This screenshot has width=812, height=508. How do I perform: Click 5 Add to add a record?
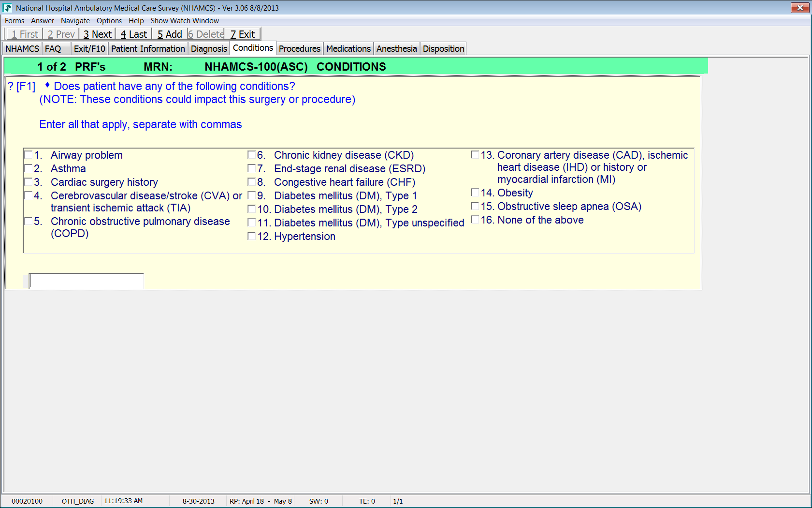(x=170, y=34)
